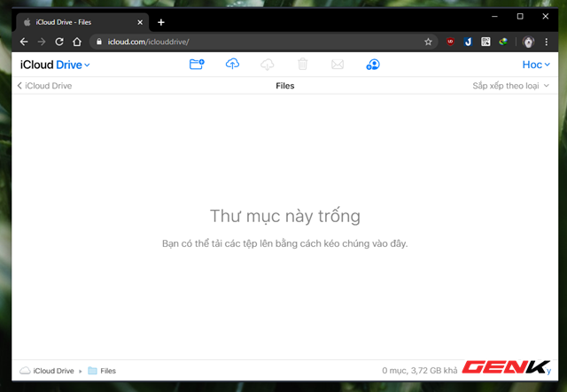Click iCloud Drive in bottom breadcrumb

click(x=47, y=371)
